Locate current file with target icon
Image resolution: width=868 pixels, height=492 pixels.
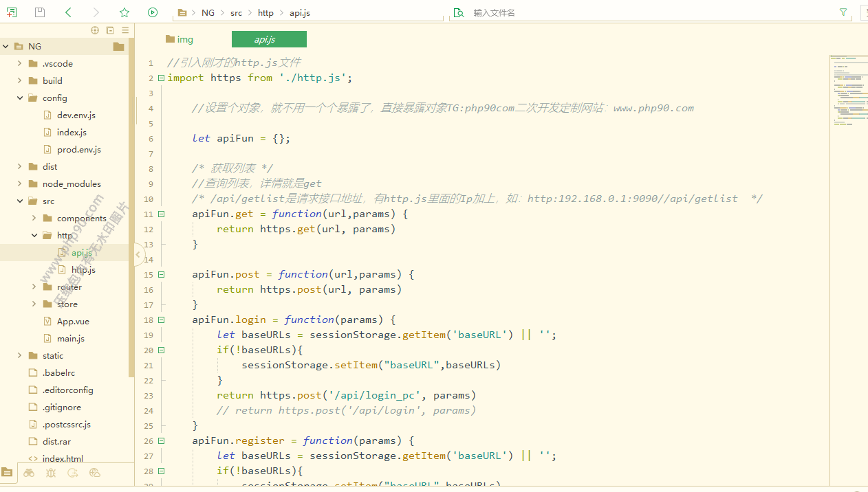coord(95,30)
